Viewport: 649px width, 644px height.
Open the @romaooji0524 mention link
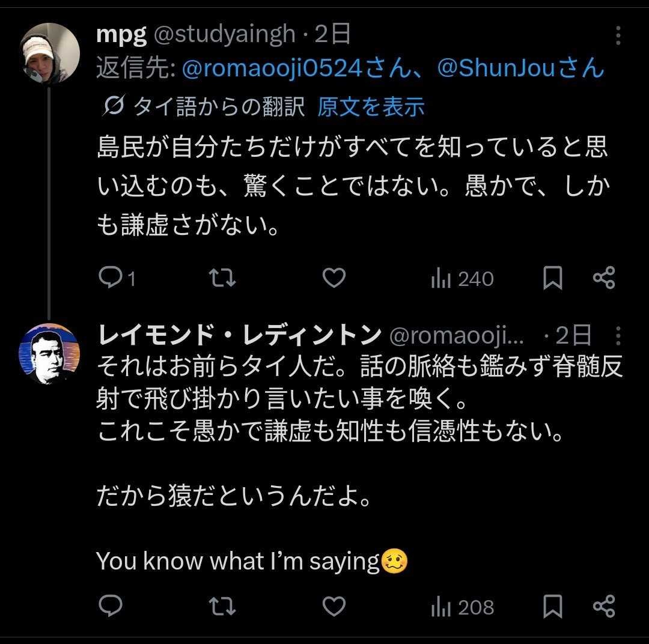click(x=272, y=69)
